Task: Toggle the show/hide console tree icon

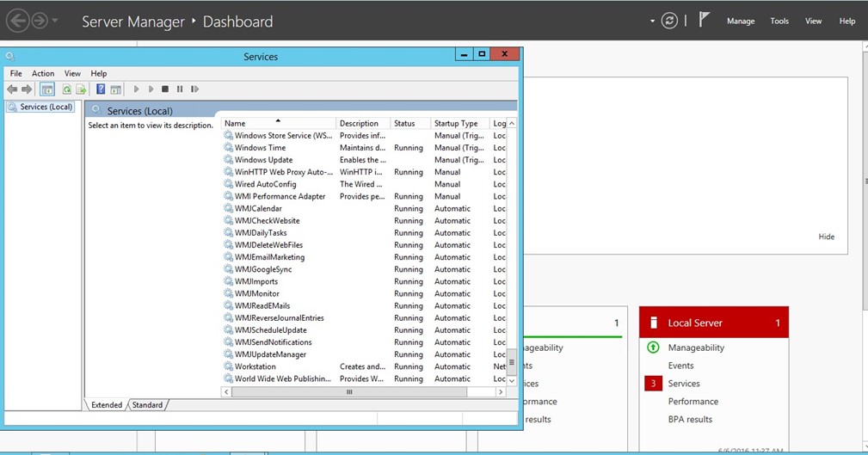Action: point(47,89)
